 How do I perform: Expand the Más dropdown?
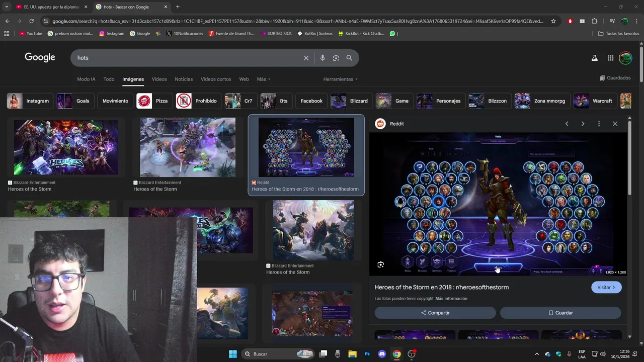coord(264,79)
